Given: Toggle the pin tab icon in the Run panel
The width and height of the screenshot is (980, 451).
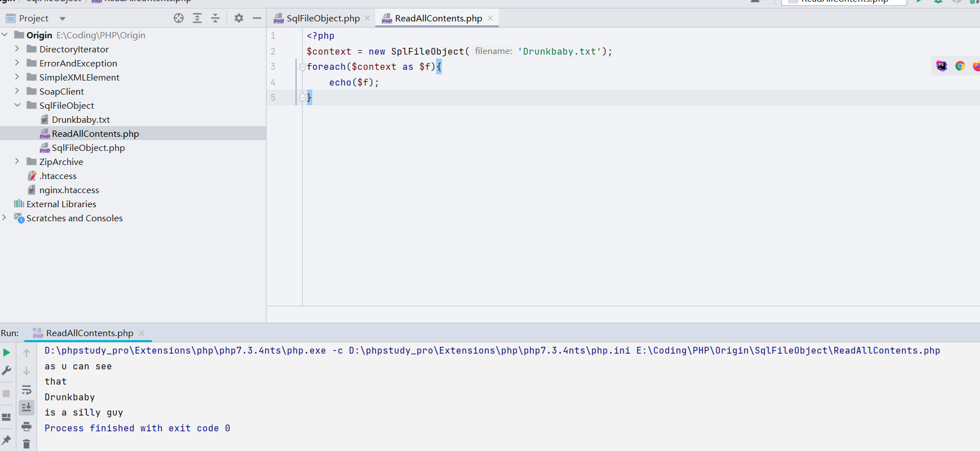Looking at the screenshot, I should (x=7, y=440).
